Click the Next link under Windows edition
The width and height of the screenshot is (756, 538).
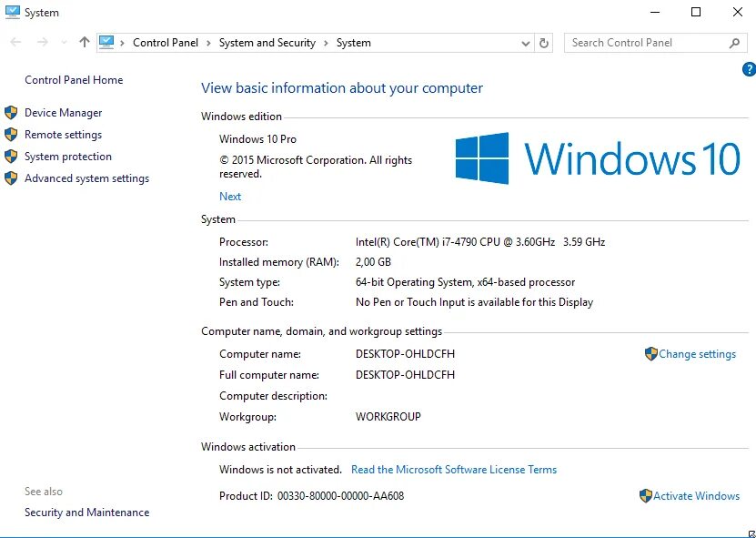tap(230, 197)
